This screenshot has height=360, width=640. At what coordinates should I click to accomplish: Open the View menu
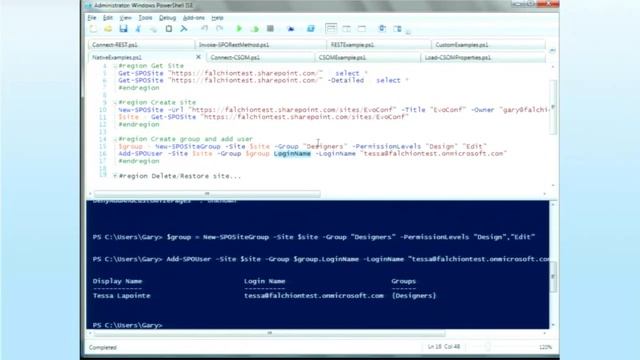pos(125,18)
